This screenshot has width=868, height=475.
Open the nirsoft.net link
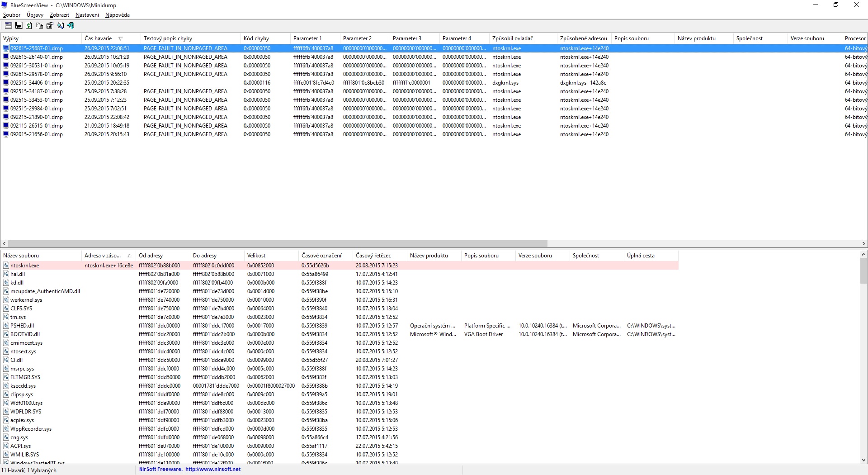[x=212, y=470]
